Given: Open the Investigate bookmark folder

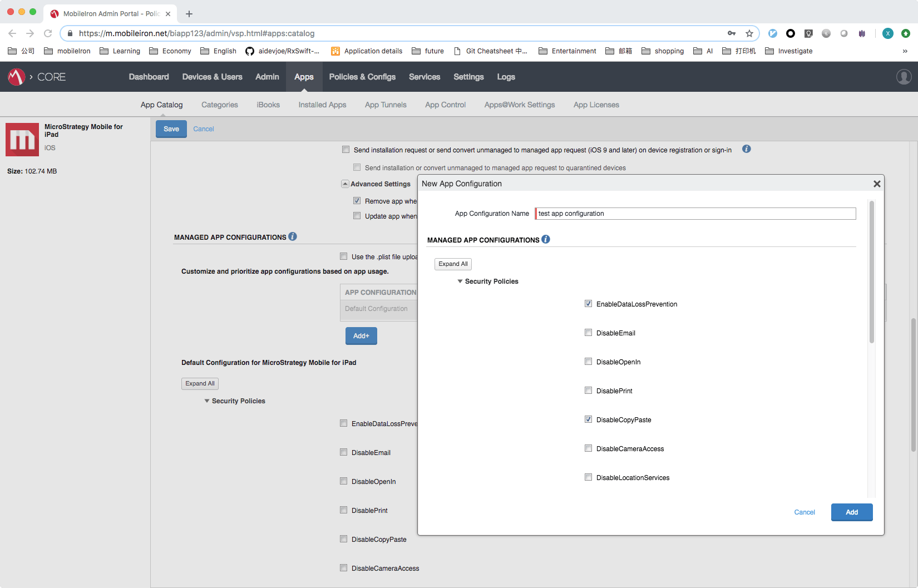Looking at the screenshot, I should tap(789, 51).
